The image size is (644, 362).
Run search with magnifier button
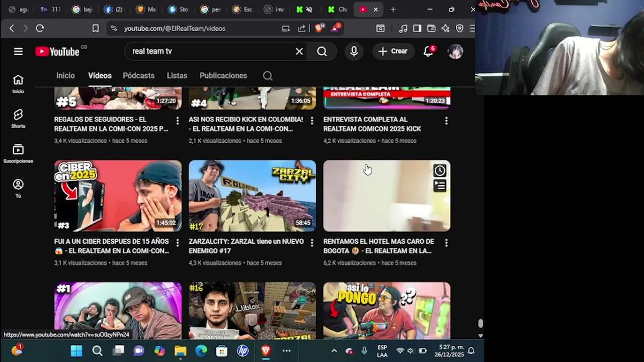pyautogui.click(x=322, y=51)
